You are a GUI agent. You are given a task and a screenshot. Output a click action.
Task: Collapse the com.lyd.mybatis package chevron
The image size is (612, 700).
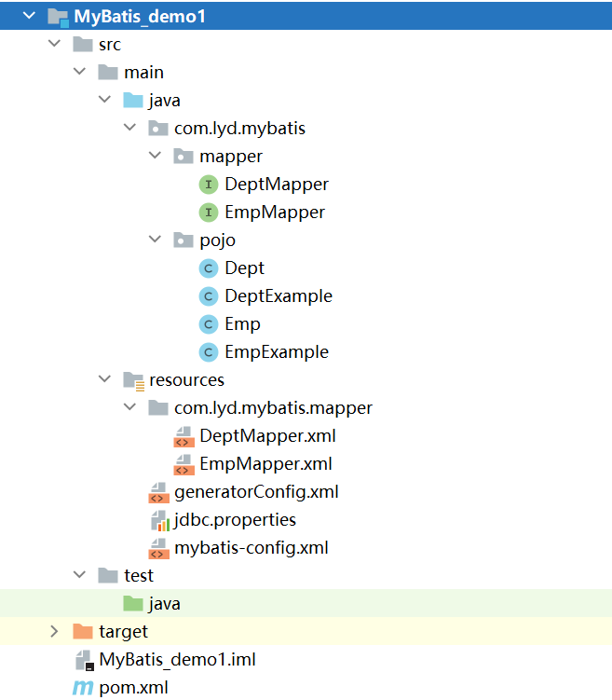pos(129,128)
